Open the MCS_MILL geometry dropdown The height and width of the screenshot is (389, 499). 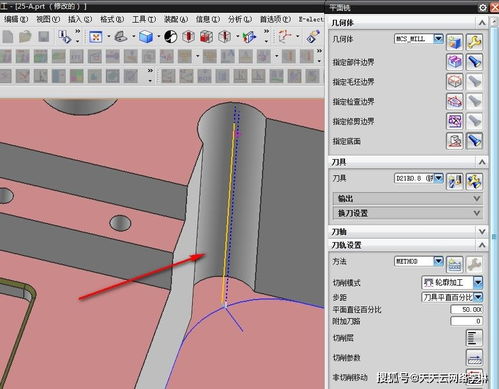coord(438,39)
